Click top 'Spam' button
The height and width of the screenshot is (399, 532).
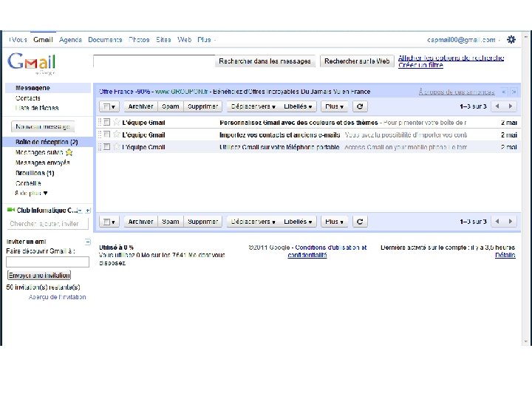171,106
